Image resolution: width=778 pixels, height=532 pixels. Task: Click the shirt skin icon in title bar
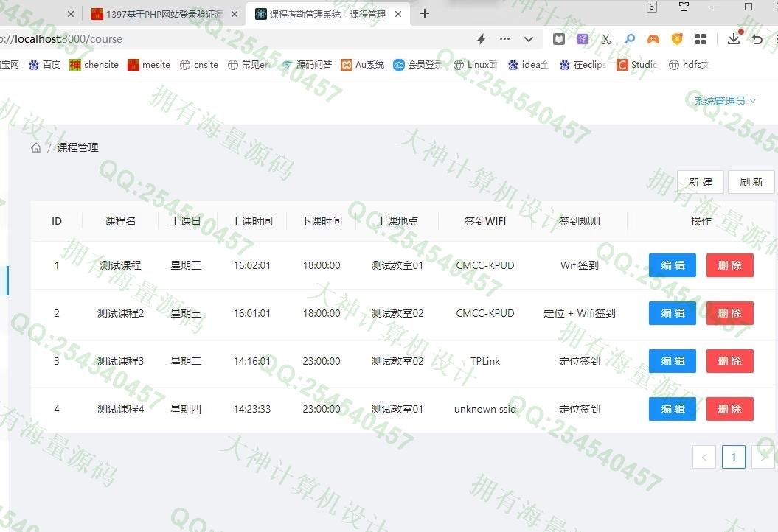[x=684, y=7]
